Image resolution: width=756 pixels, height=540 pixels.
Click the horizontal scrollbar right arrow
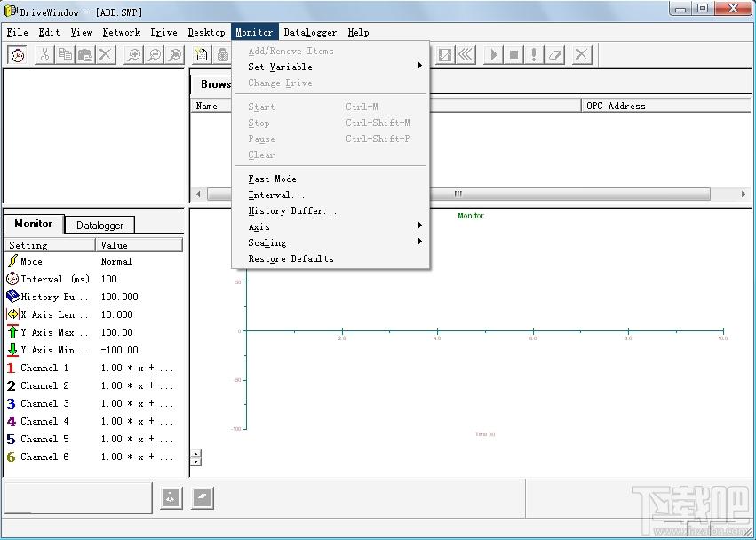[743, 194]
